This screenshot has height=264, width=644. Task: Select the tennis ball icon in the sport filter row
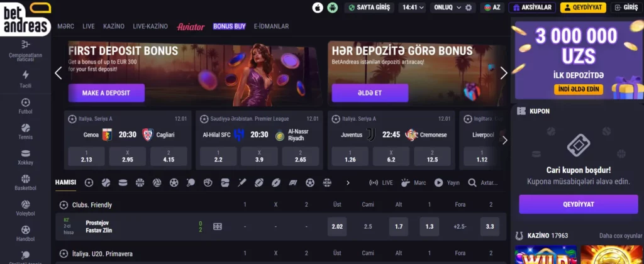tap(106, 183)
